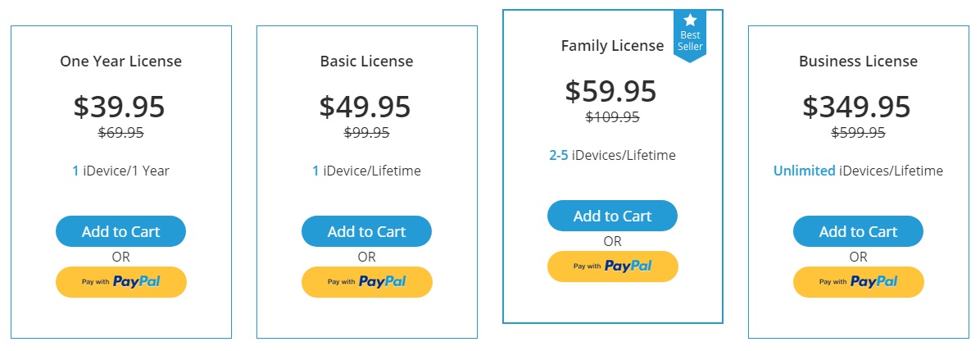
Task: Click the Unlimited iDevices/Lifetime text
Action: 858,171
